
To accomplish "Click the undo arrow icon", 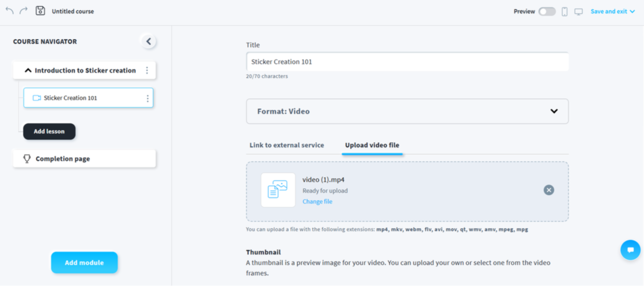I will coord(10,11).
